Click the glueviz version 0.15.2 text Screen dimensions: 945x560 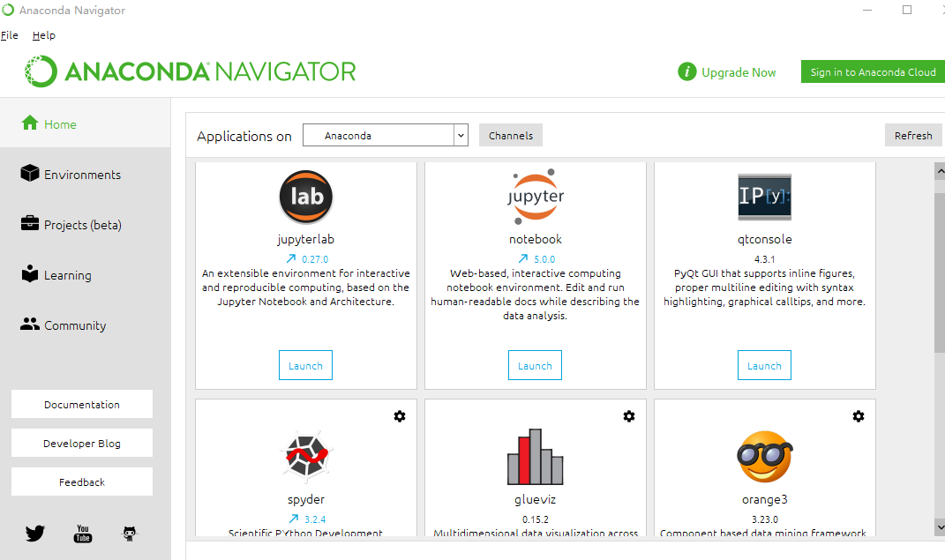pos(536,519)
